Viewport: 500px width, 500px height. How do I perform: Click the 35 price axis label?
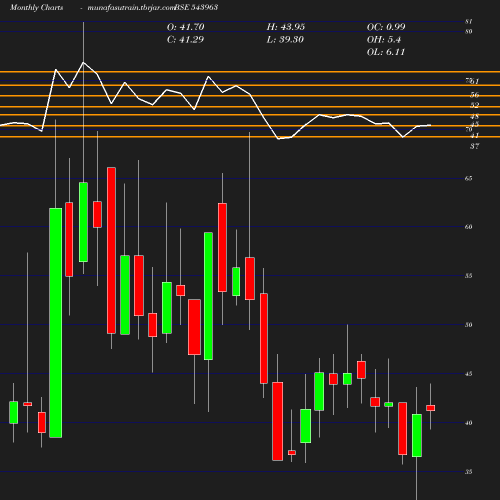(469, 472)
